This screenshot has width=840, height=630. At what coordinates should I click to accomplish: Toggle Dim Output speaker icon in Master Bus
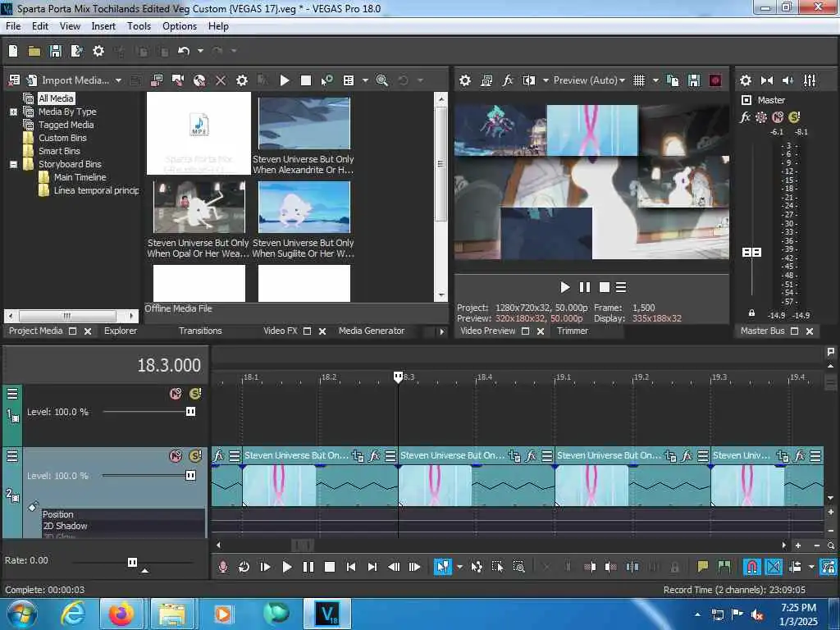(x=787, y=80)
